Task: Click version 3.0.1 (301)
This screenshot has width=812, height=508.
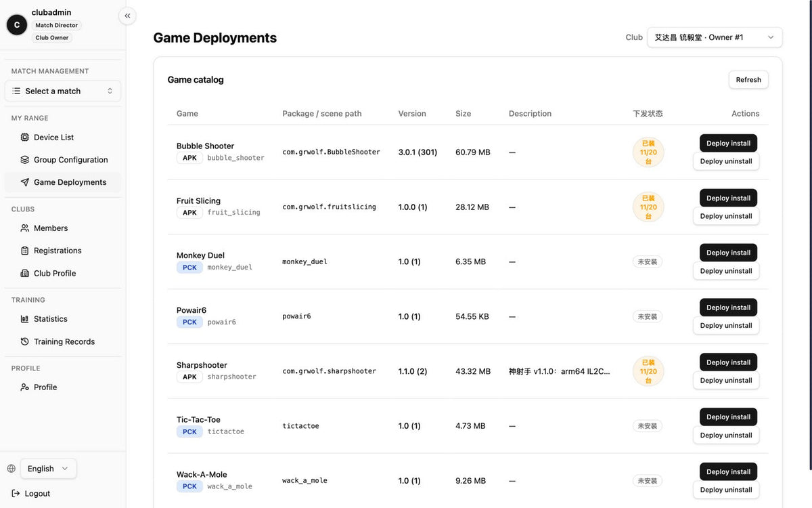Action: click(418, 152)
